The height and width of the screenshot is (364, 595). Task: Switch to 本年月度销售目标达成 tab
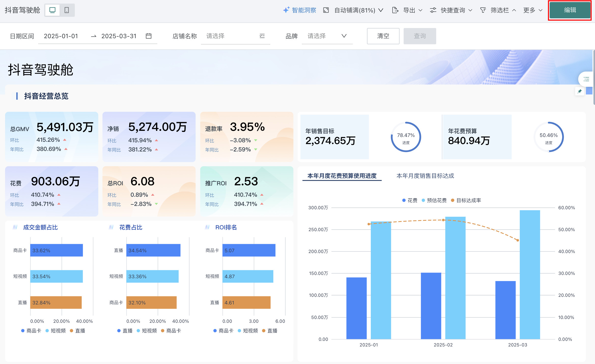click(x=425, y=176)
